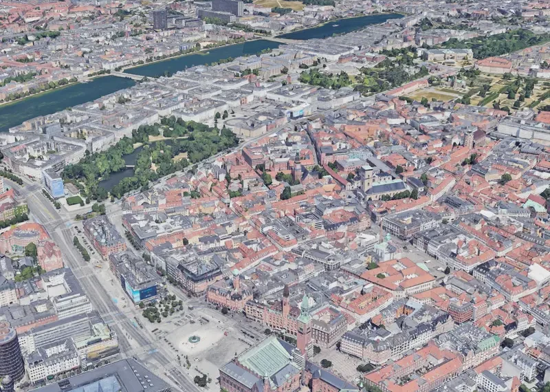Click the dark high-rise tower near the lakes
This screenshot has height=392, width=550.
pos(160,20)
